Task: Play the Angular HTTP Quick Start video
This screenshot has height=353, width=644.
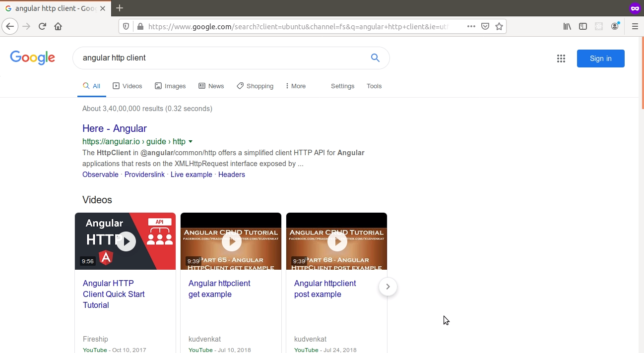Action: tap(126, 241)
